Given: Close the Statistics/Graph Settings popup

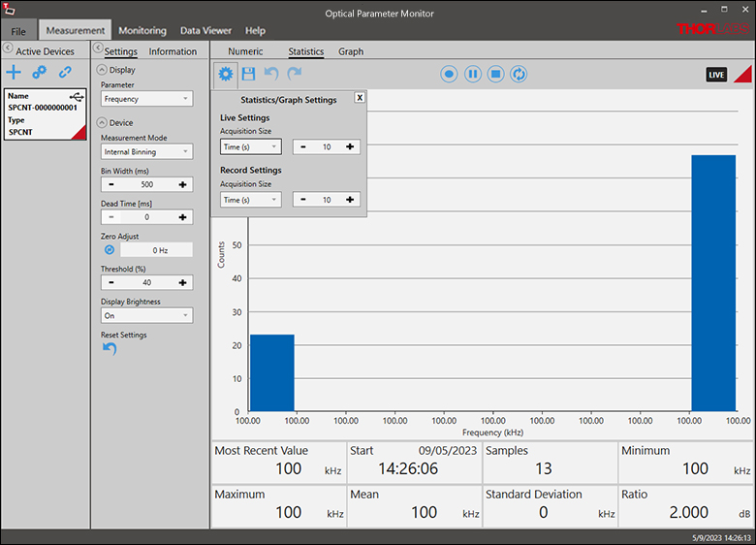Looking at the screenshot, I should (x=360, y=98).
